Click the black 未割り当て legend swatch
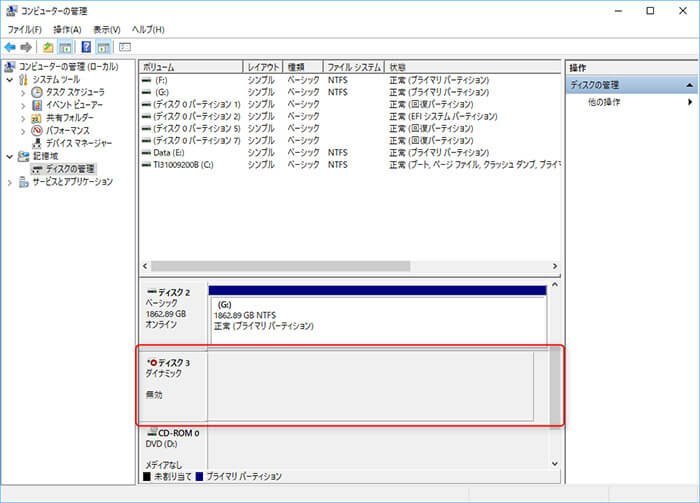Screen dimensions: 700x503 click(147, 477)
